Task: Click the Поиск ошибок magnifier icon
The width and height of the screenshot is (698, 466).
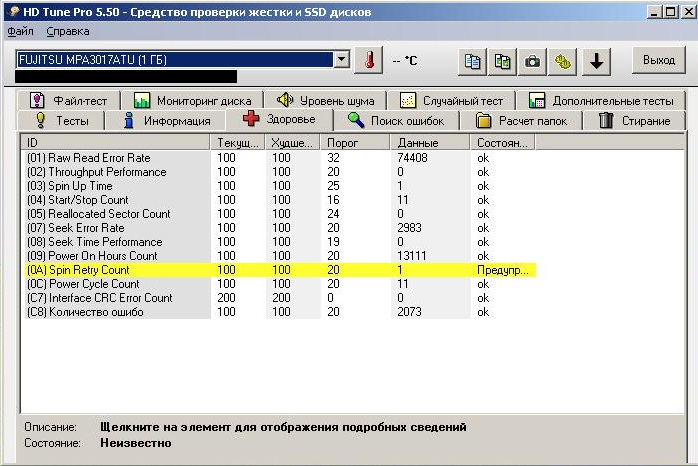Action: pyautogui.click(x=356, y=120)
